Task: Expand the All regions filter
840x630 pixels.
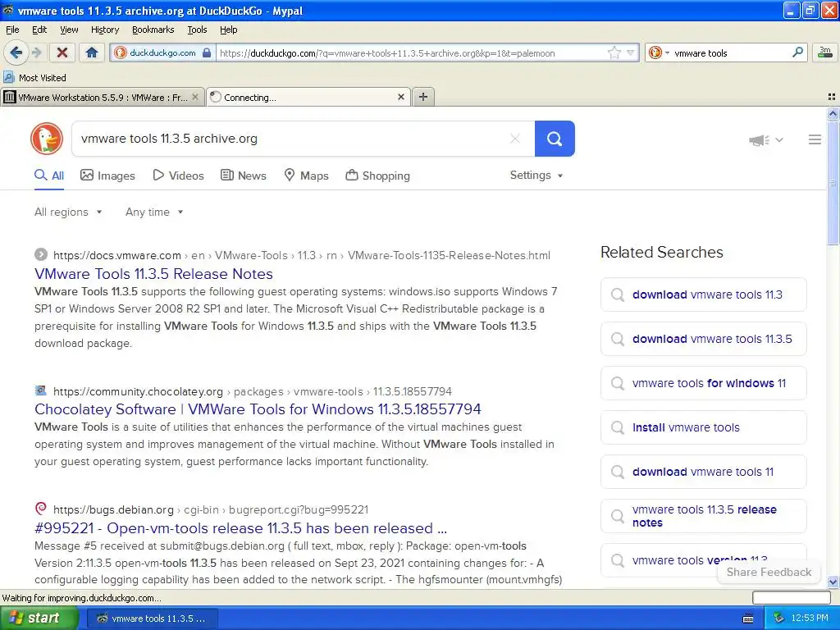Action: [68, 212]
